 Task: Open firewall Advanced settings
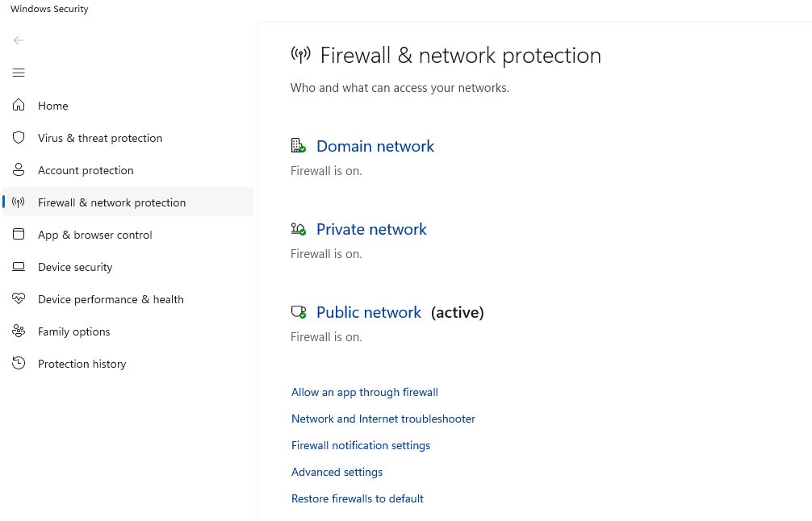(337, 472)
